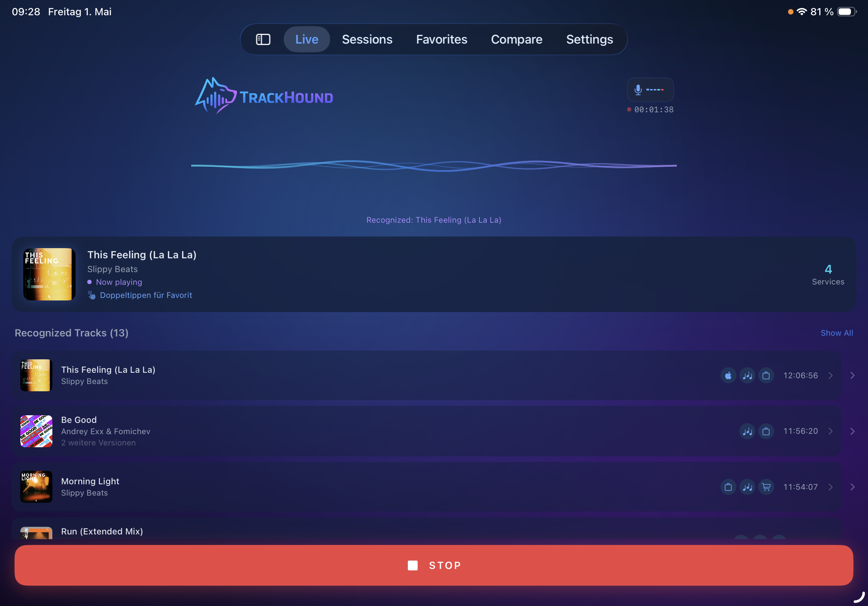Open the now playing cover art of This Feeling

pos(49,274)
